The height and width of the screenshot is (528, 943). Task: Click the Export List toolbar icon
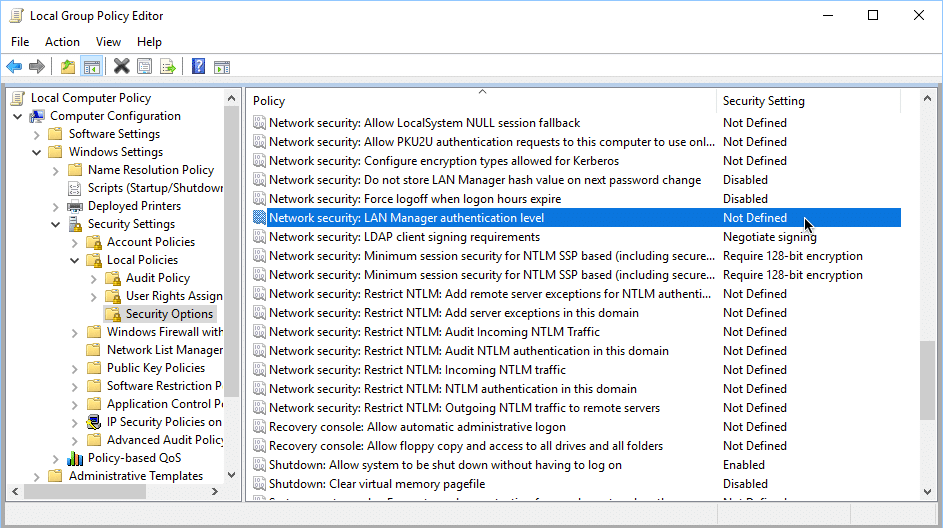(x=168, y=67)
